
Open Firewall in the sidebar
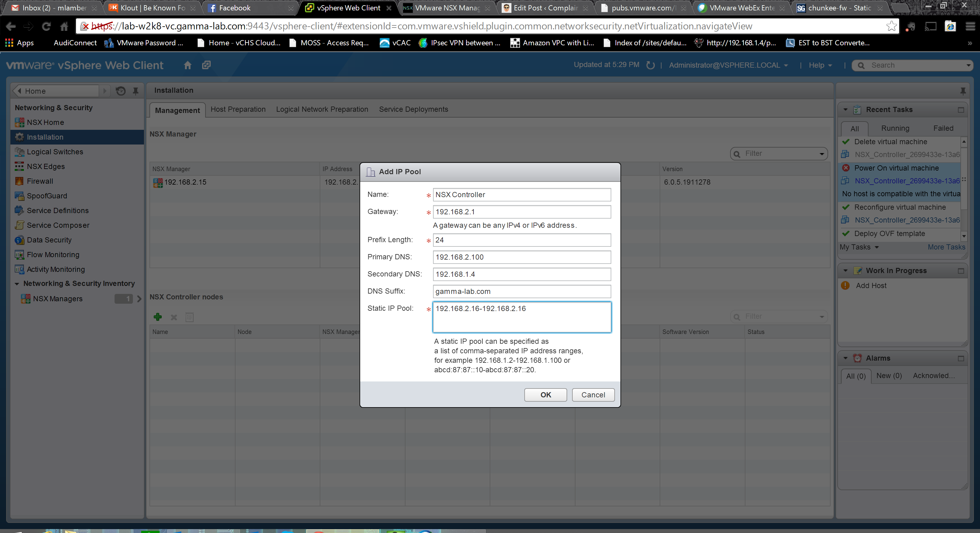click(x=40, y=181)
